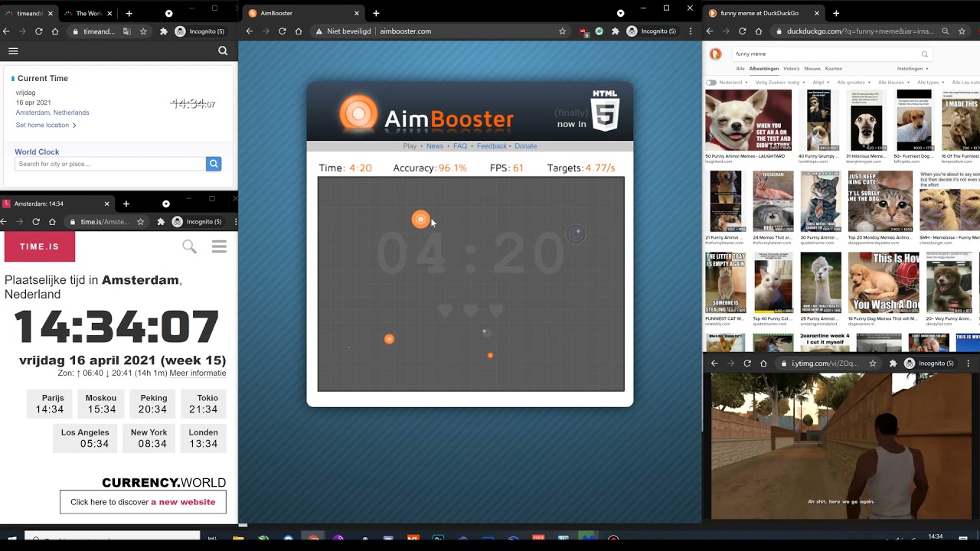Click Meer informatie link on time.is
The width and height of the screenshot is (980, 551).
coord(198,373)
